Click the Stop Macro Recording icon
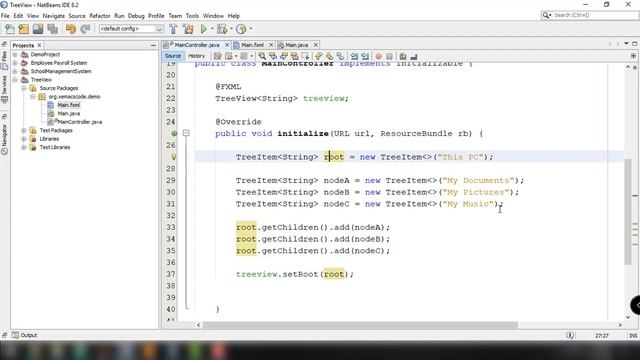 389,56
